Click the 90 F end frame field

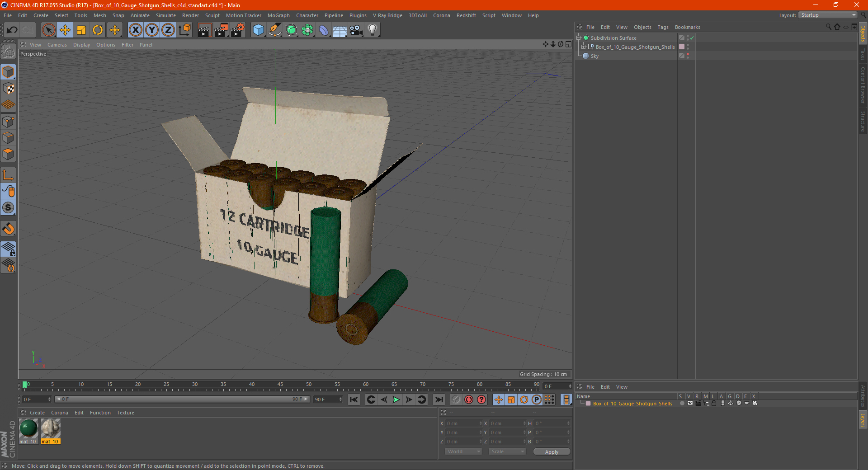click(x=328, y=399)
